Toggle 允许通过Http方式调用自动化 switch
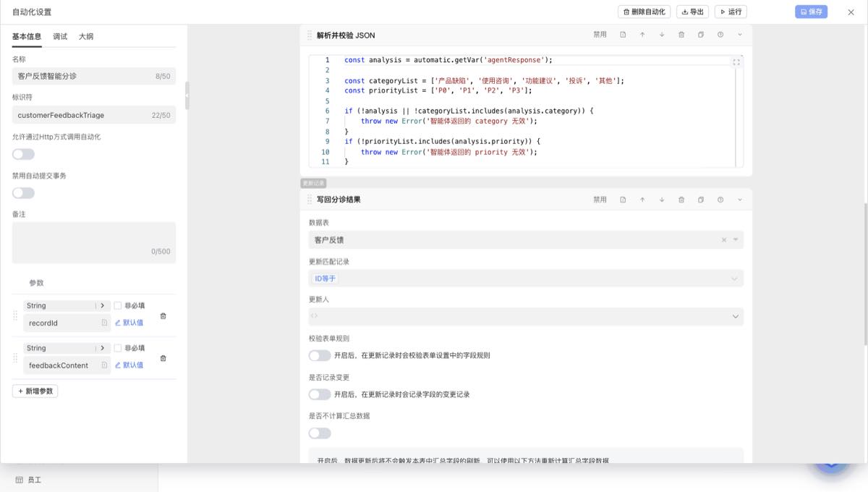Screen dimensions: 868x492 click(23, 154)
